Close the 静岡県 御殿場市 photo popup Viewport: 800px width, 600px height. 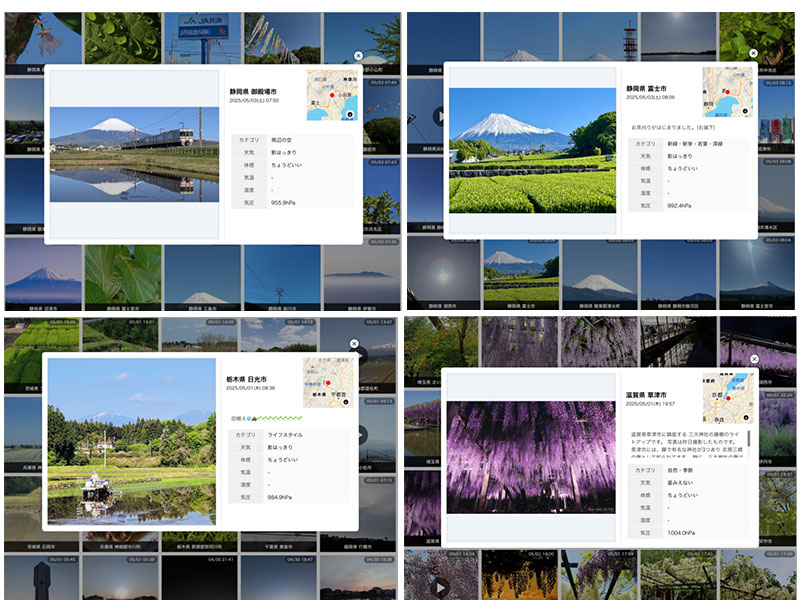click(x=358, y=57)
